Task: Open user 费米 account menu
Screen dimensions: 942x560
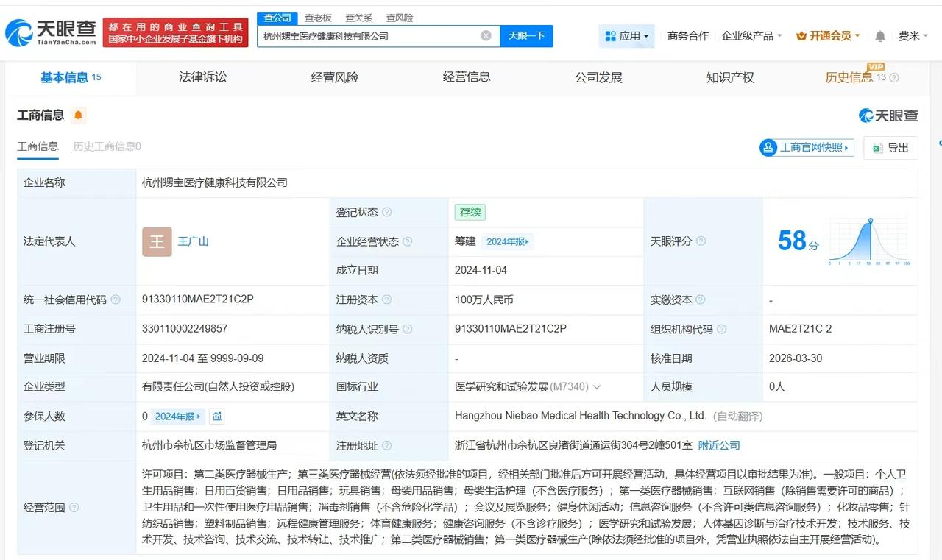Action: click(x=913, y=35)
